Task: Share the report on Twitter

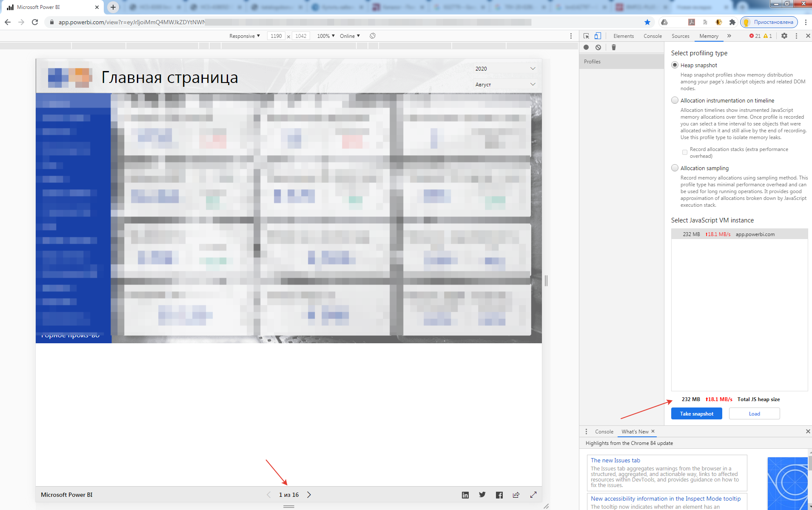Action: pyautogui.click(x=482, y=495)
